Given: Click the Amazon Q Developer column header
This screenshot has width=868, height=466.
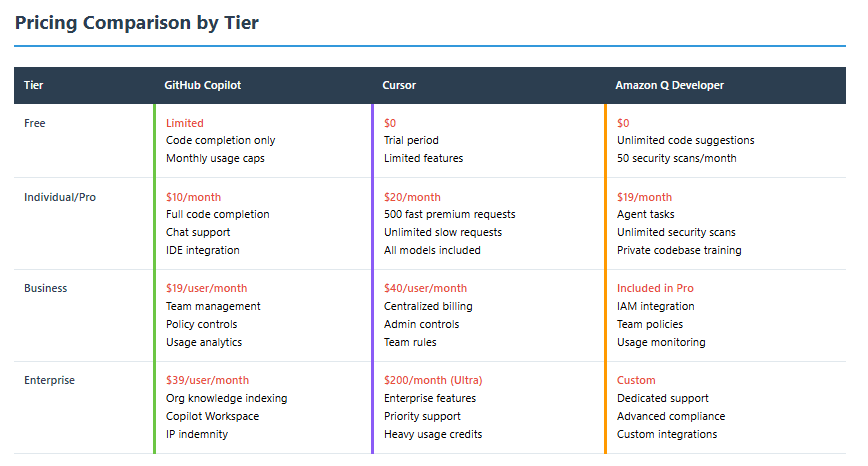Looking at the screenshot, I should [669, 85].
